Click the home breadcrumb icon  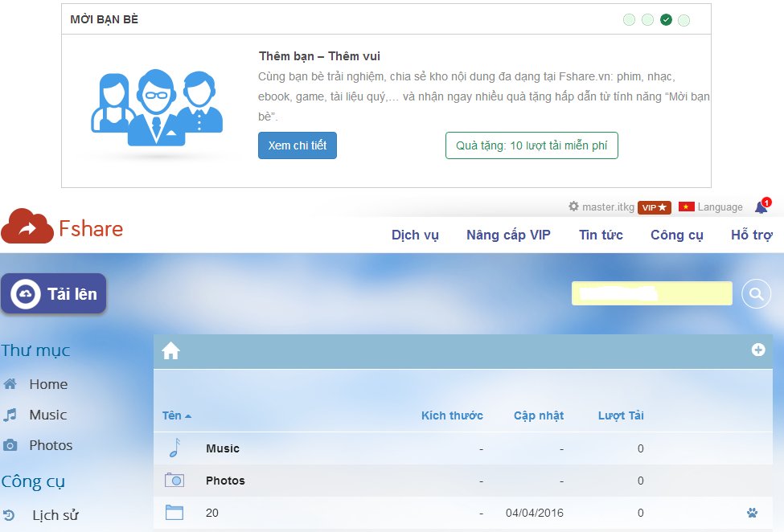(x=170, y=350)
